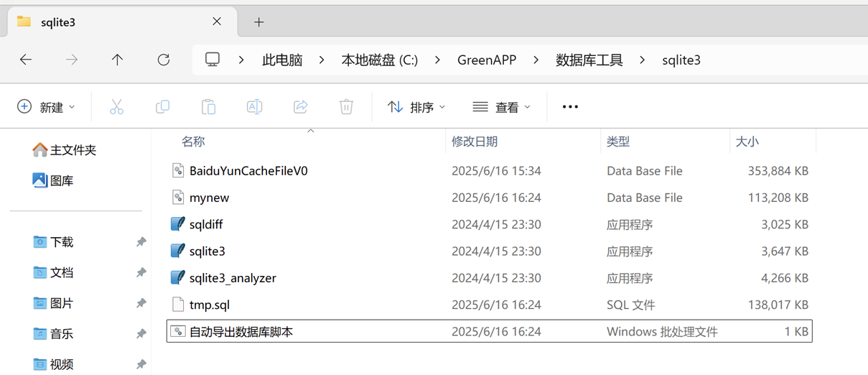Select the sqlite3_analyzer application
Screen dimensions: 868x375
tap(489, 278)
